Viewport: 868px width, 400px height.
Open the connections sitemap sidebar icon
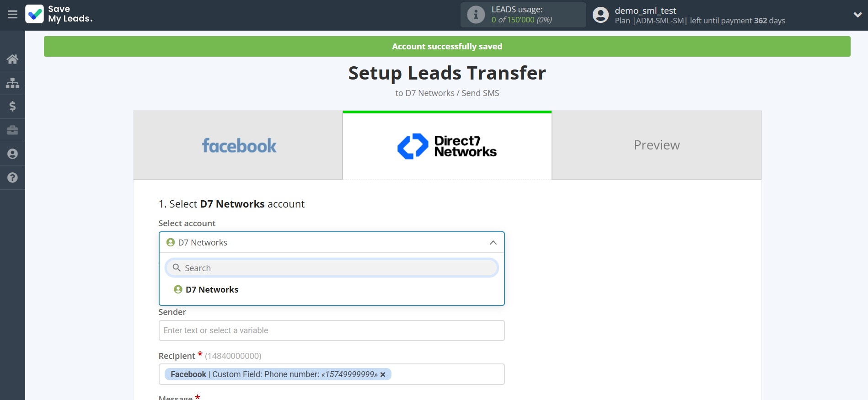12,83
